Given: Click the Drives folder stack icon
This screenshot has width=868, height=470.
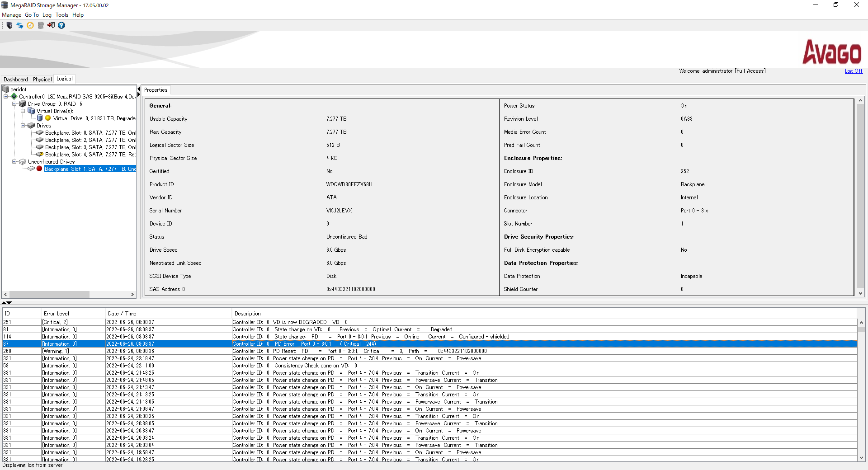Looking at the screenshot, I should click(x=31, y=126).
